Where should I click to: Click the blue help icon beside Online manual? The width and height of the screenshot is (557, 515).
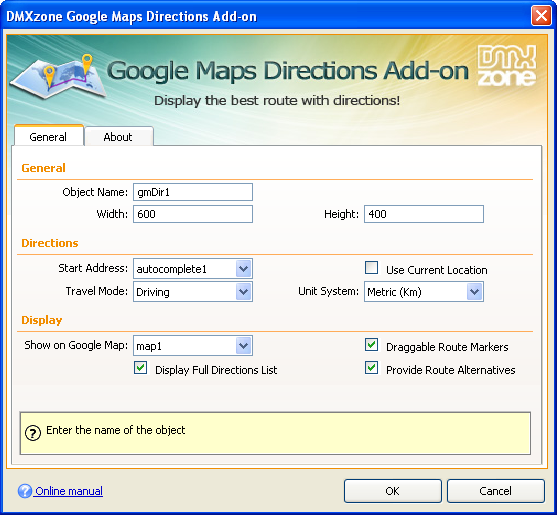point(25,491)
